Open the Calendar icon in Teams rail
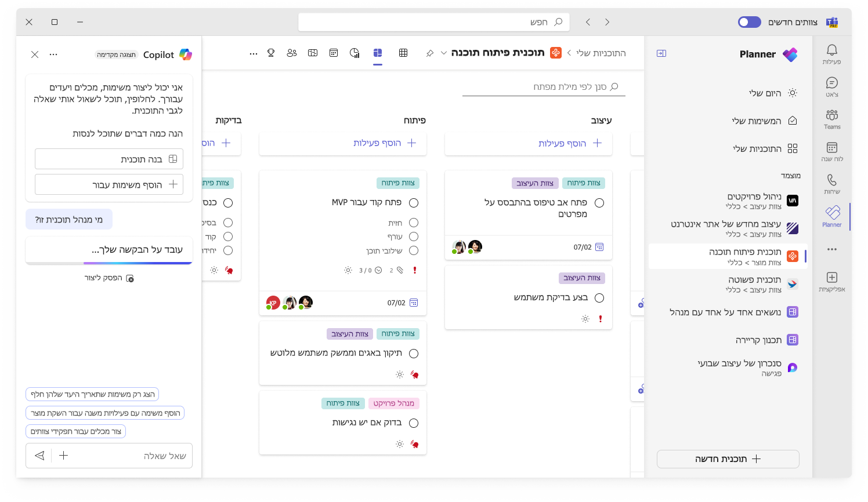 click(x=831, y=151)
